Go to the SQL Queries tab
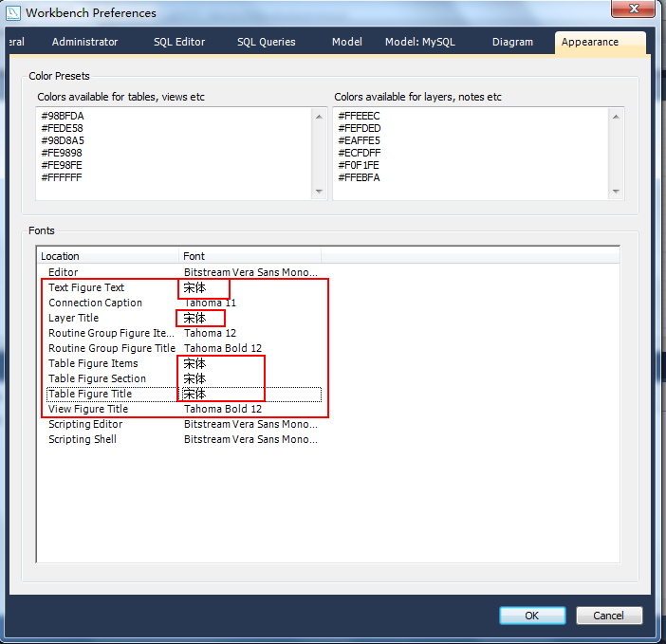Image resolution: width=666 pixels, height=644 pixels. (x=267, y=42)
